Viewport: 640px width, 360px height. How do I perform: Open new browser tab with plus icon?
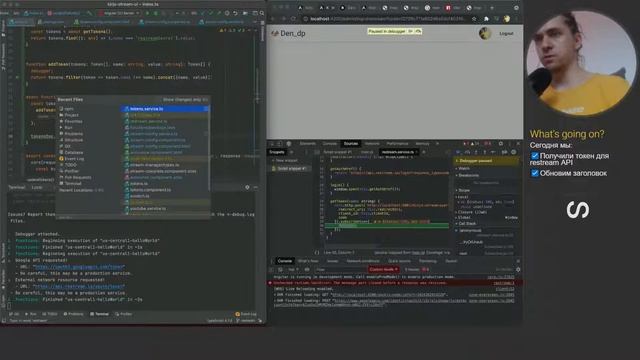tap(491, 8)
